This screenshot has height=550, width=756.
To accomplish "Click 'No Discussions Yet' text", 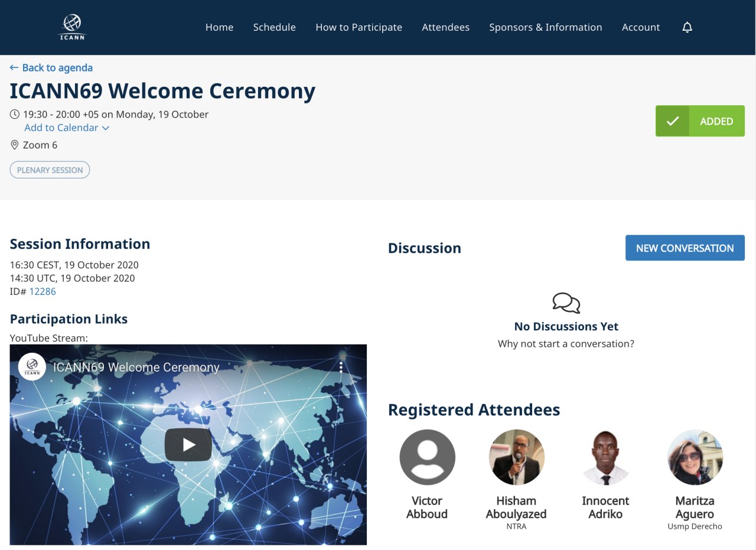I will [566, 327].
